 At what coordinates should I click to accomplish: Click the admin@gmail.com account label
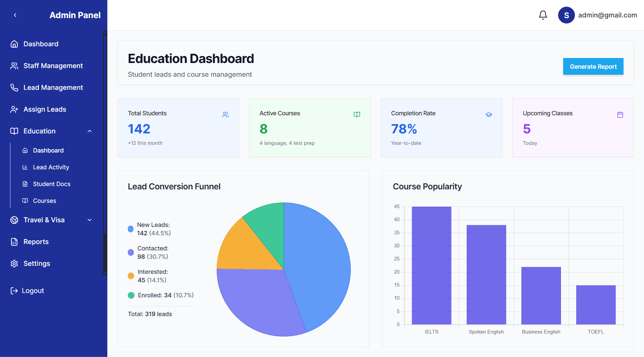pyautogui.click(x=607, y=15)
